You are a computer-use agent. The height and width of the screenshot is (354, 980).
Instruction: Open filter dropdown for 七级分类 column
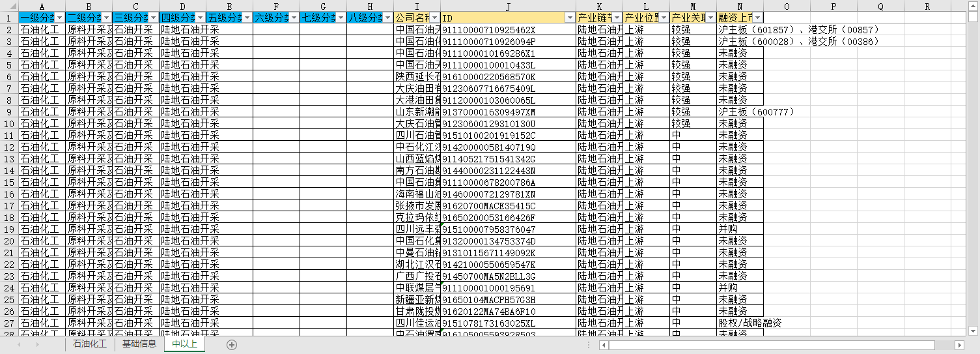(341, 18)
